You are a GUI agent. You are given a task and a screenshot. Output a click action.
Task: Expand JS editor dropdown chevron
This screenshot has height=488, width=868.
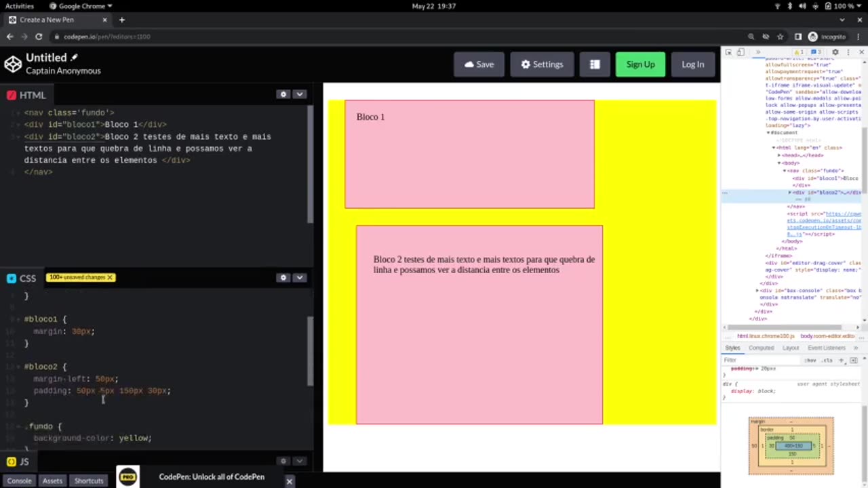[x=299, y=462]
